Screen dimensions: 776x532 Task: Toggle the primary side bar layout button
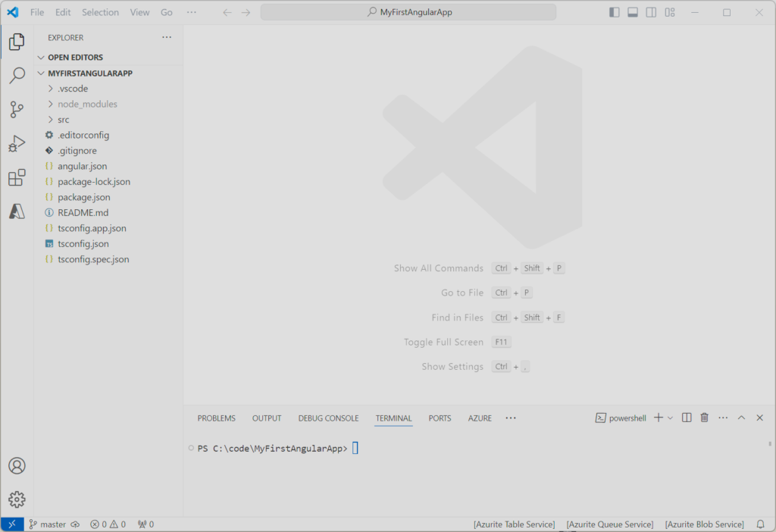tap(614, 12)
